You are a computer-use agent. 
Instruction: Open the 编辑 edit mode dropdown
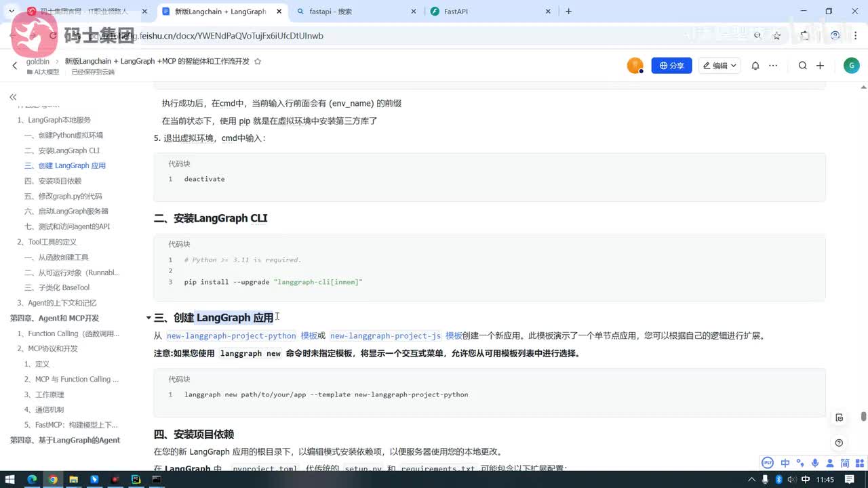pyautogui.click(x=719, y=66)
